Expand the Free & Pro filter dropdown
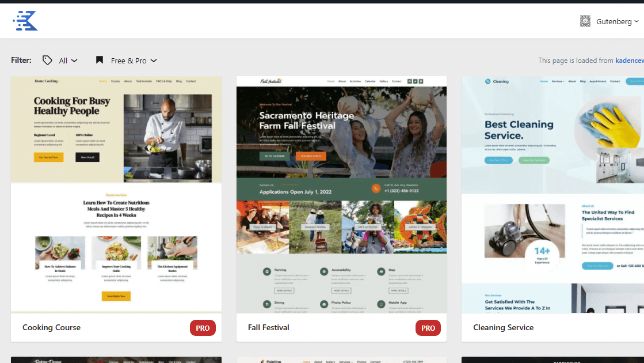 [x=134, y=60]
